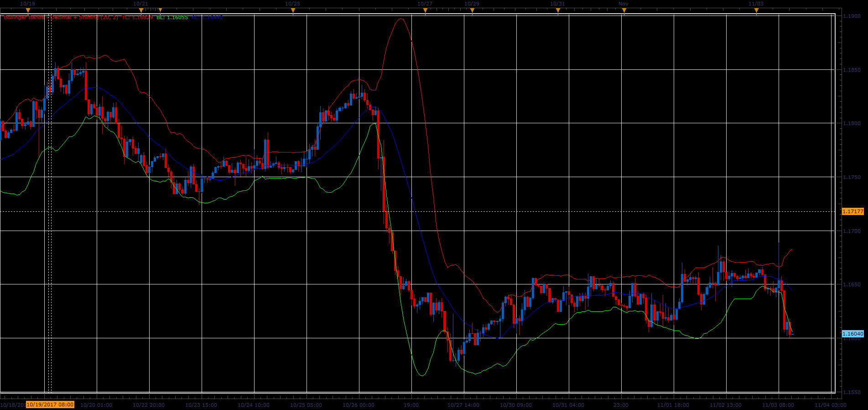Click the orange marker directly under 10/21
The width and height of the screenshot is (868, 410).
(141, 10)
